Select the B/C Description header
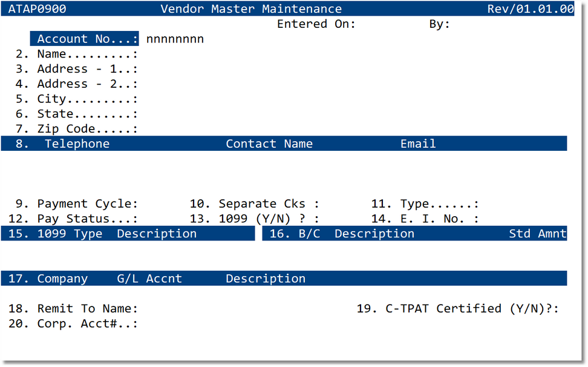The height and width of the screenshot is (367, 588). coord(341,234)
